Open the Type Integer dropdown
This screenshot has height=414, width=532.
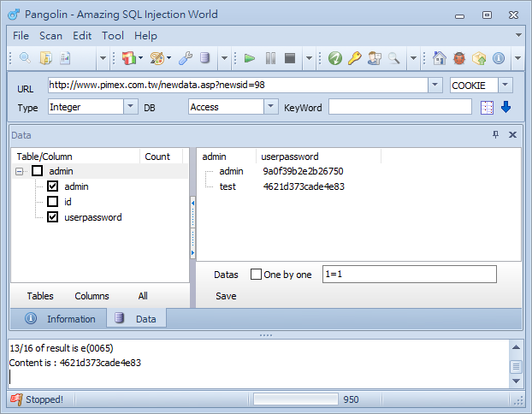130,107
